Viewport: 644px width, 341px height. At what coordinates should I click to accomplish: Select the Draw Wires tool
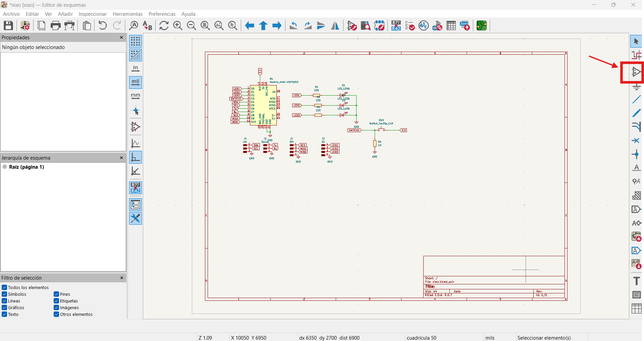(x=636, y=99)
